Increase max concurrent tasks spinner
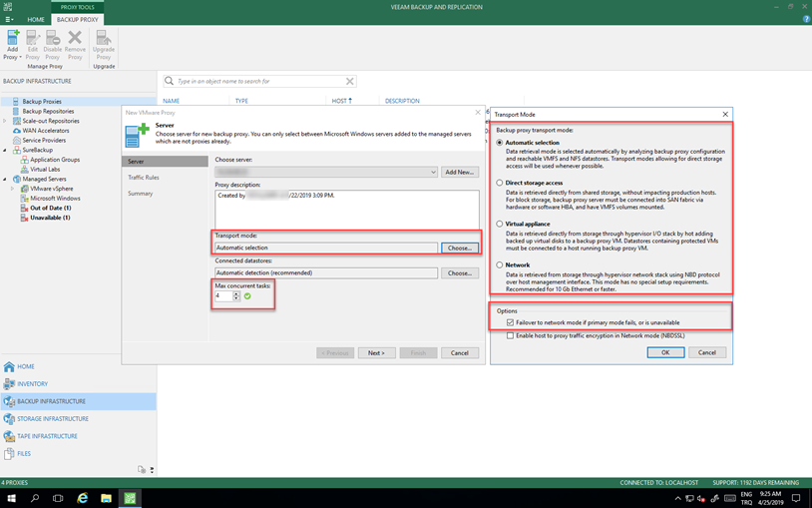 pyautogui.click(x=236, y=293)
